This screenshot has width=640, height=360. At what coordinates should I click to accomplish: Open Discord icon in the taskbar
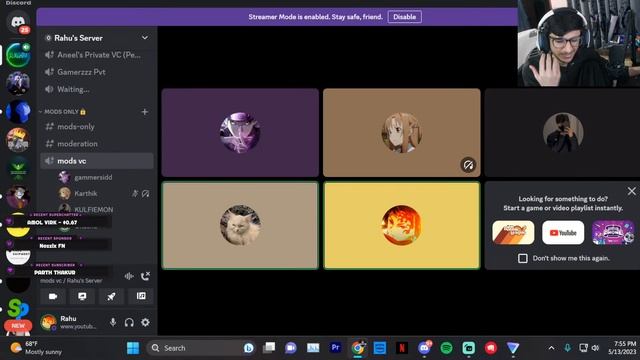424,348
